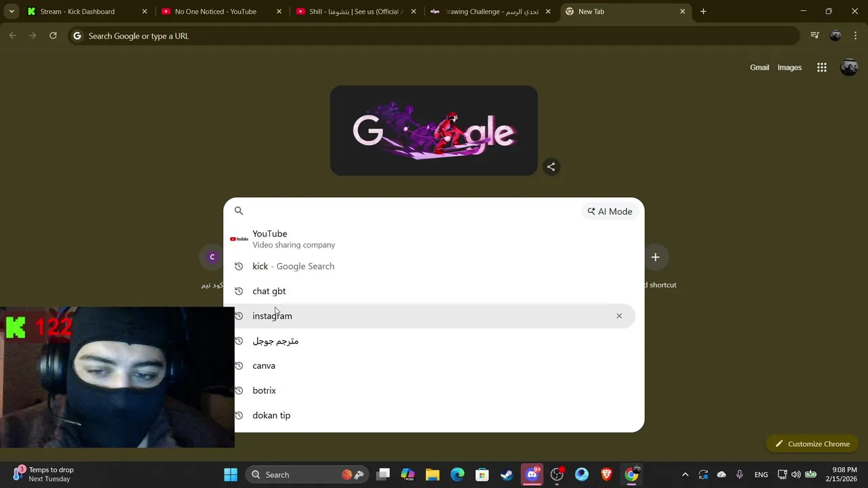The height and width of the screenshot is (488, 868).
Task: Switch to the Stream - Kick Dashboard tab
Action: coord(87,12)
